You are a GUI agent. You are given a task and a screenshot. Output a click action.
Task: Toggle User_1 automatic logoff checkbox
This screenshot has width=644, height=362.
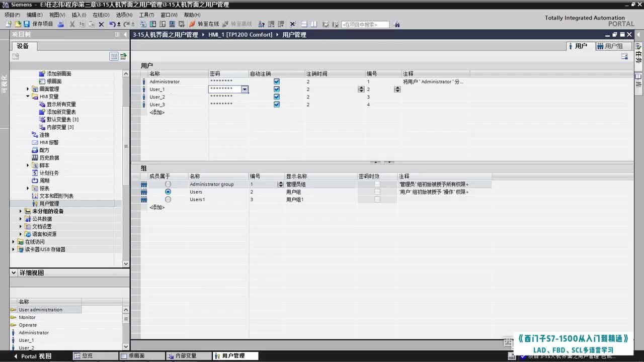pyautogui.click(x=277, y=89)
